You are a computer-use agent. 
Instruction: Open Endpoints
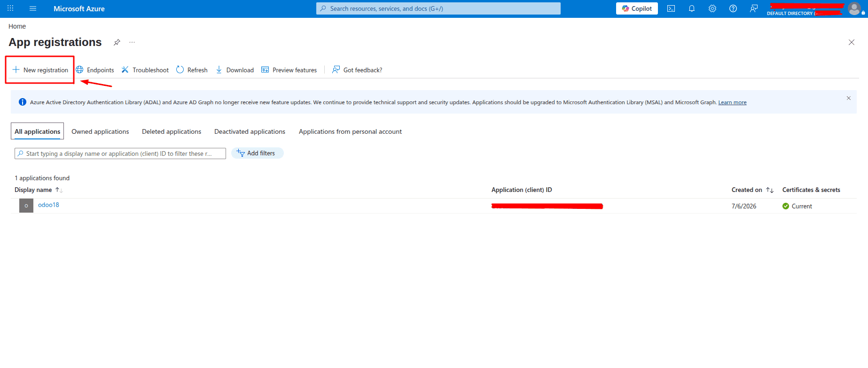[x=95, y=70]
